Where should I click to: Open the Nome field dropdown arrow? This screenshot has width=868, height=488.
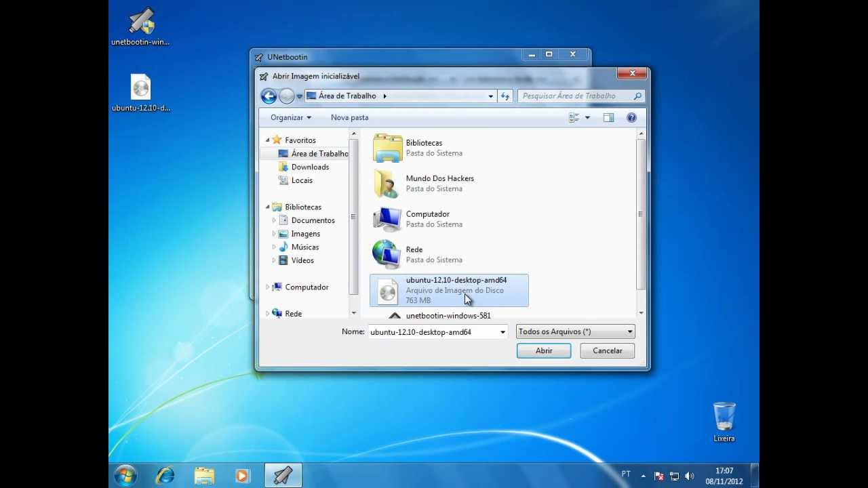(502, 332)
